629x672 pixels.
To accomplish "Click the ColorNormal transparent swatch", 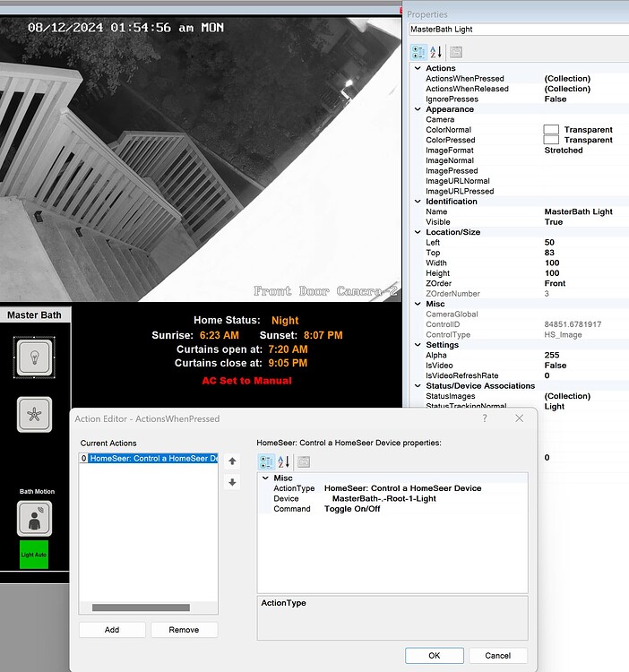I will [551, 129].
